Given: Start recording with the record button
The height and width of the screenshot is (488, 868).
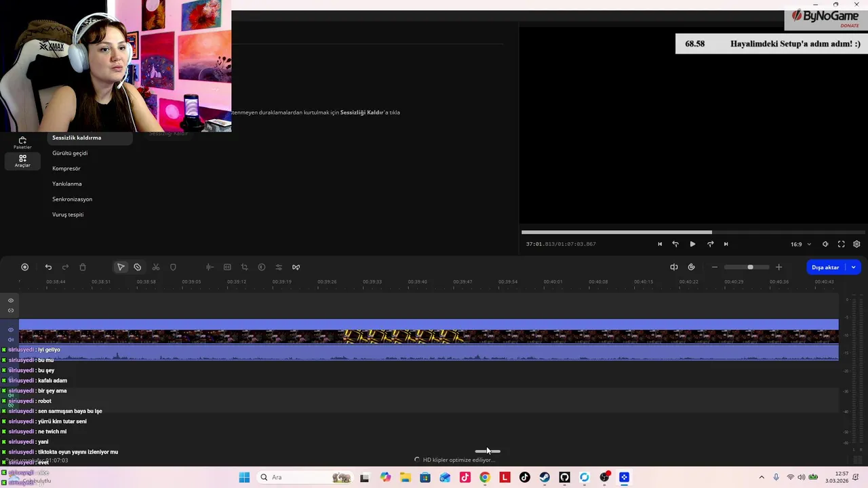Looking at the screenshot, I should click(x=25, y=267).
